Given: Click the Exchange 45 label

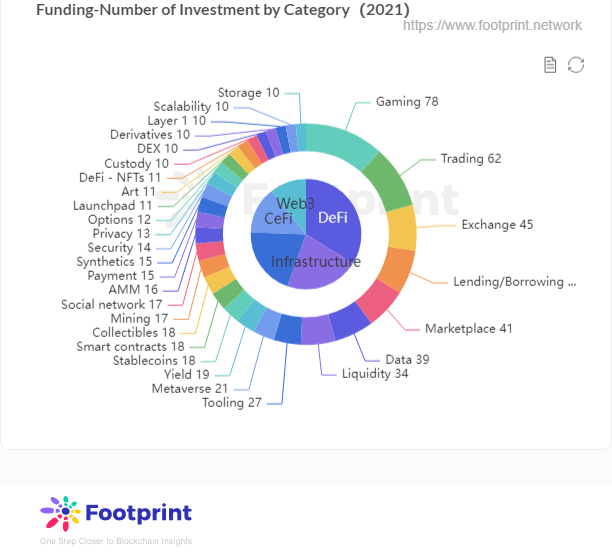Looking at the screenshot, I should 497,224.
